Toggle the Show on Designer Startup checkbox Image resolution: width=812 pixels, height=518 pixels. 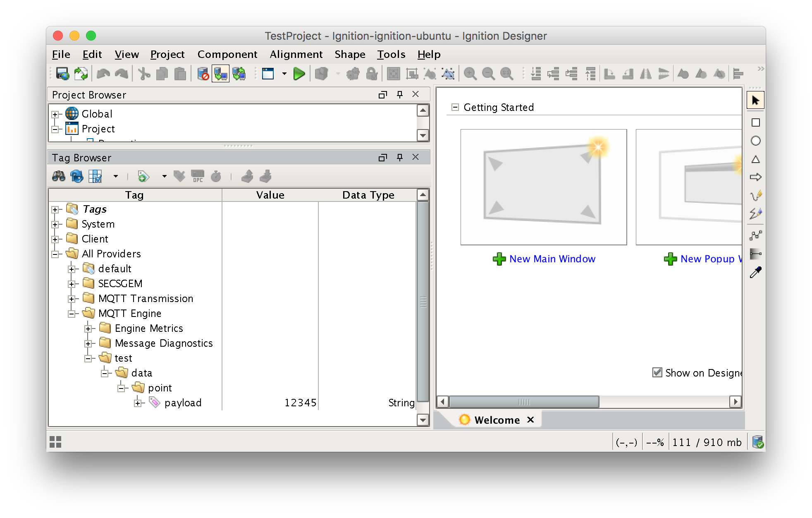click(657, 372)
